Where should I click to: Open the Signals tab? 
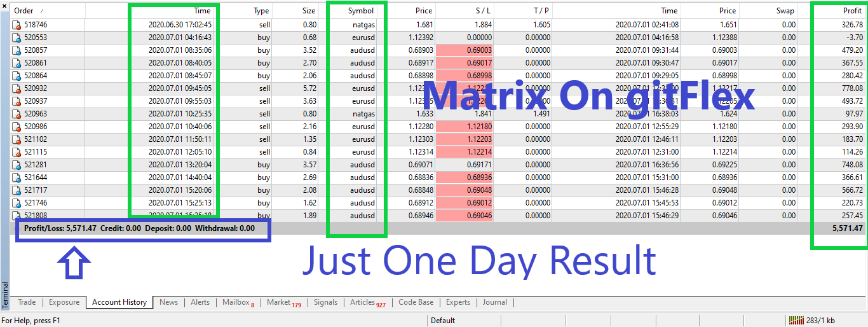(325, 302)
